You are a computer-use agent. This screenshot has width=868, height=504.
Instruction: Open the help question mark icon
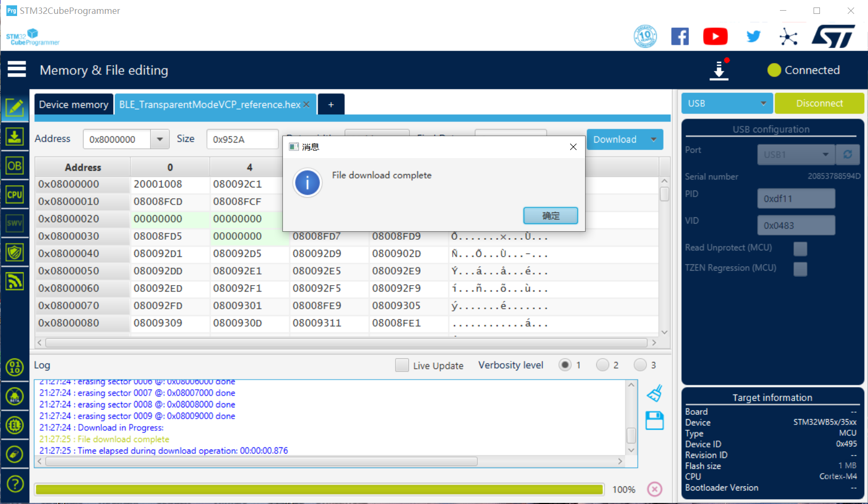pos(14,484)
